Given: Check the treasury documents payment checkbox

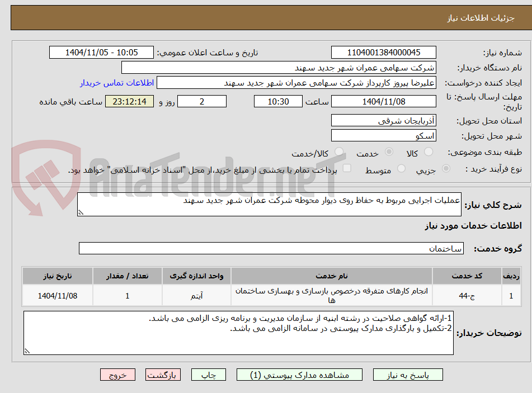Looking at the screenshot, I should click(348, 168).
